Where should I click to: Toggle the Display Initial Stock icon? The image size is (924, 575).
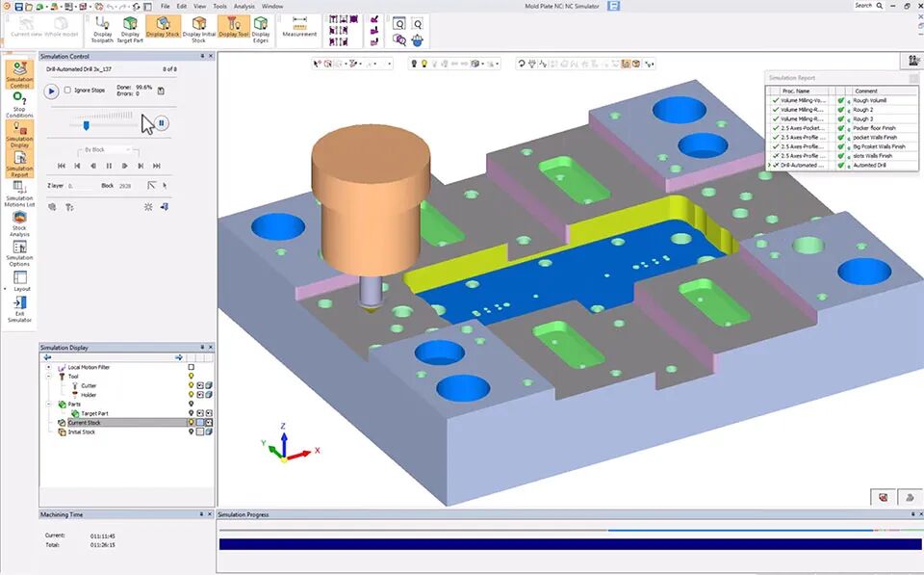click(x=198, y=29)
